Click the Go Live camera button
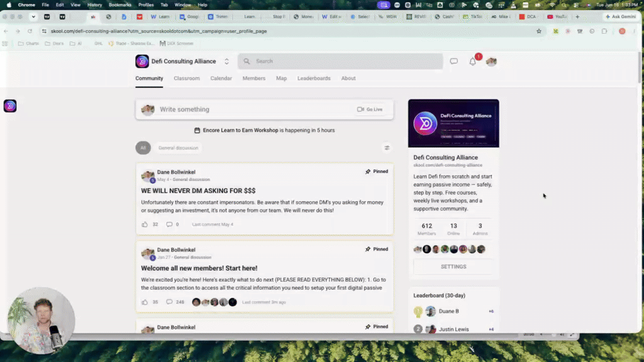The height and width of the screenshot is (362, 644). pyautogui.click(x=370, y=109)
